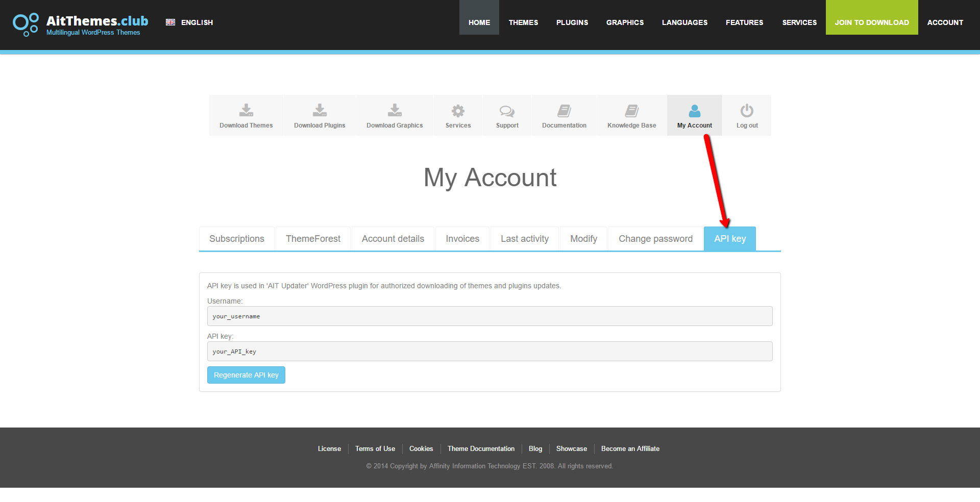Open License footer link
Image resolution: width=980 pixels, height=502 pixels.
(x=329, y=449)
